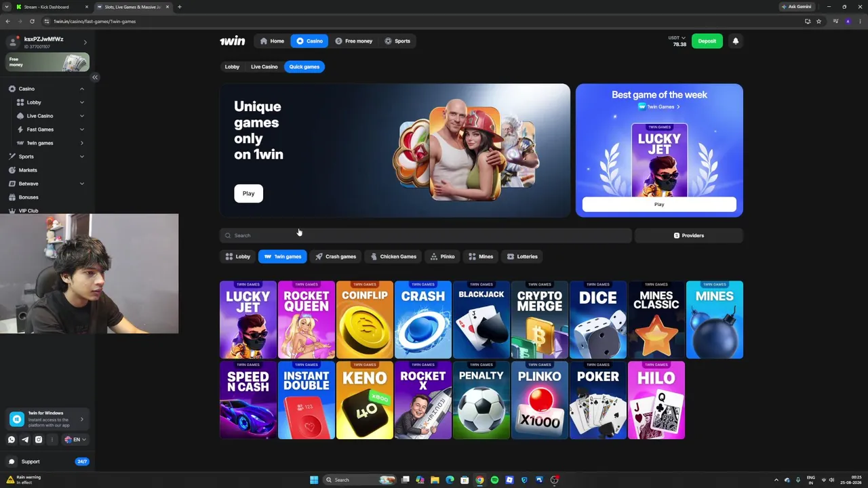Click Play on the Unique games banner
868x488 pixels.
[x=248, y=193]
